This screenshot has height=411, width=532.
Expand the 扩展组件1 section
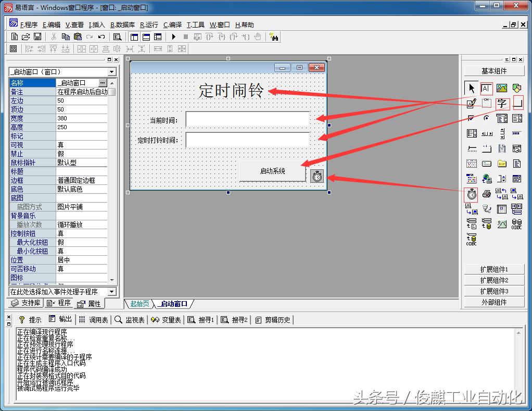494,269
